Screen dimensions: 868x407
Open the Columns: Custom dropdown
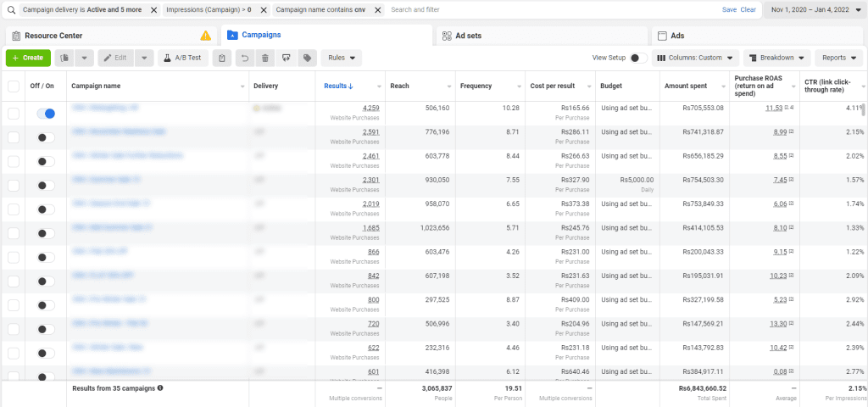(x=695, y=58)
